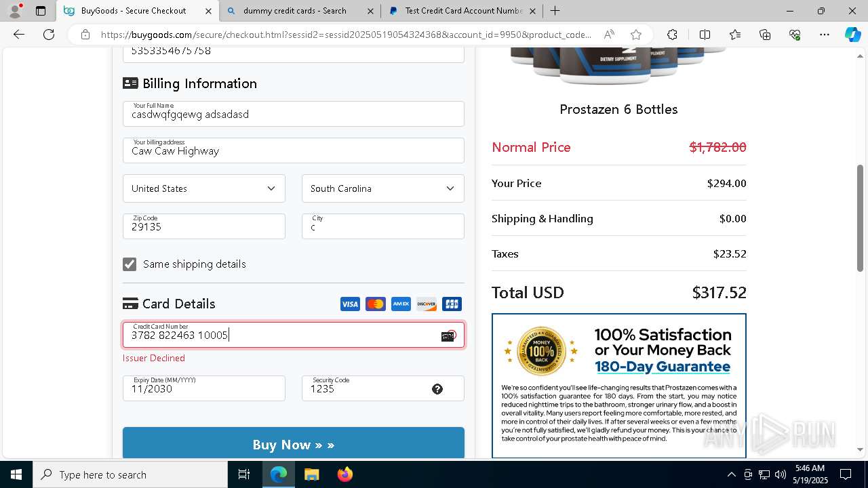Click the browser Back arrow
The height and width of the screenshot is (488, 868).
coord(19,35)
